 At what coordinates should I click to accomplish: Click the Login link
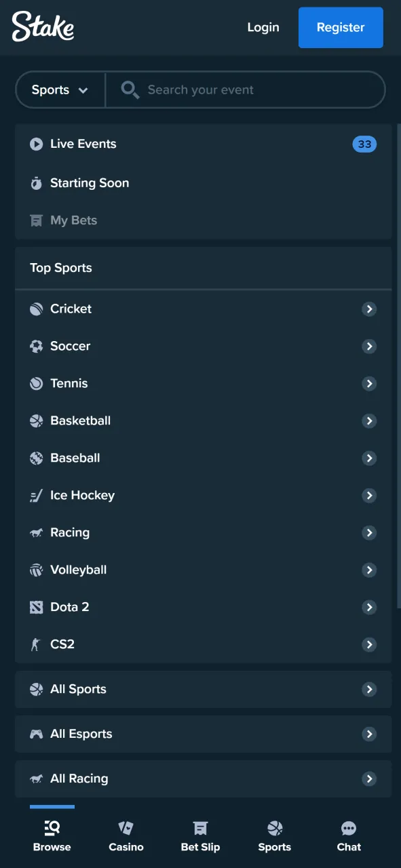coord(263,27)
